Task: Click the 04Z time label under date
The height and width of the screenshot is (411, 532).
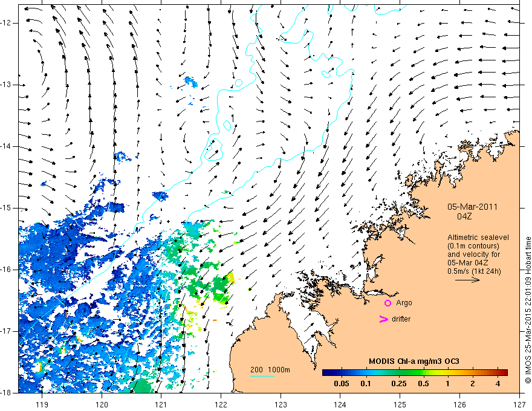Action: click(x=464, y=216)
